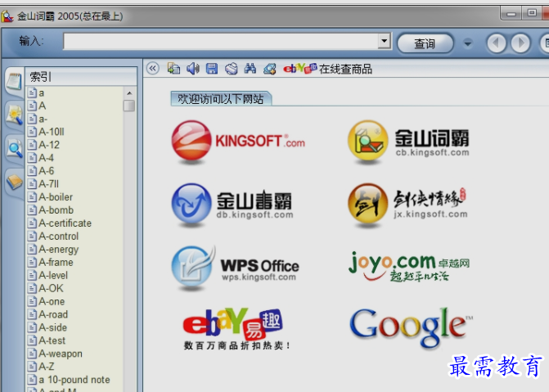Screen dimensions: 549x392
Task: Open the 剑侠情缘 jx.kingsoft.com link
Action: click(407, 204)
